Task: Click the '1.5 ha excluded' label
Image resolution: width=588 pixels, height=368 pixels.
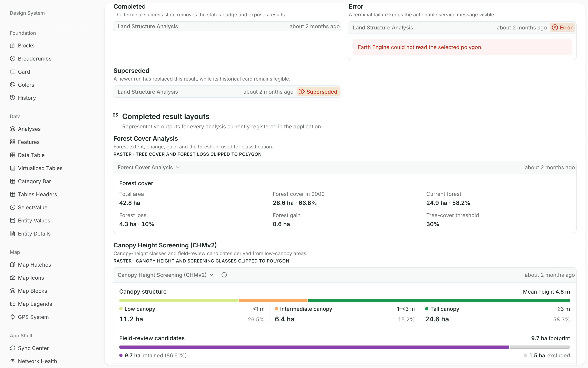Action: click(547, 356)
